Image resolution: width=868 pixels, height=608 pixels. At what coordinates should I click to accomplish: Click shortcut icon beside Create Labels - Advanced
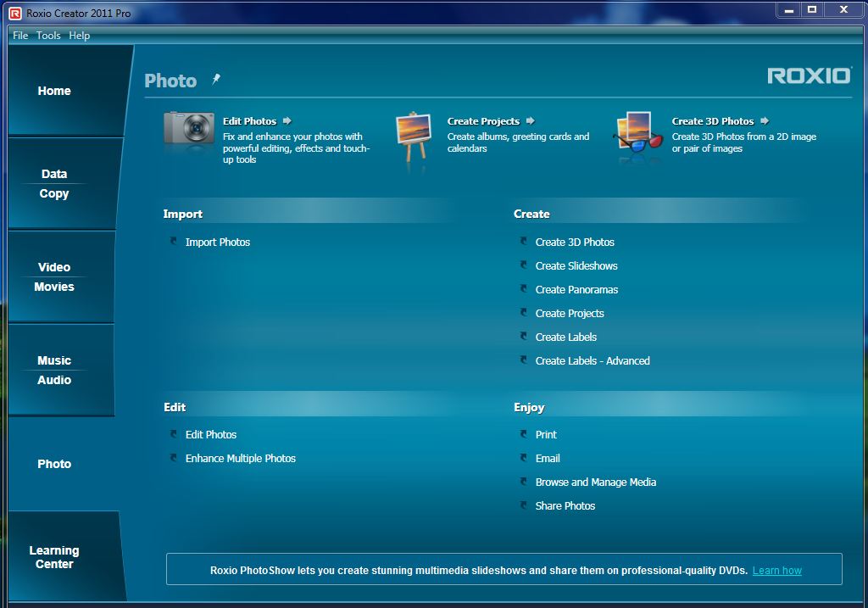click(x=523, y=360)
